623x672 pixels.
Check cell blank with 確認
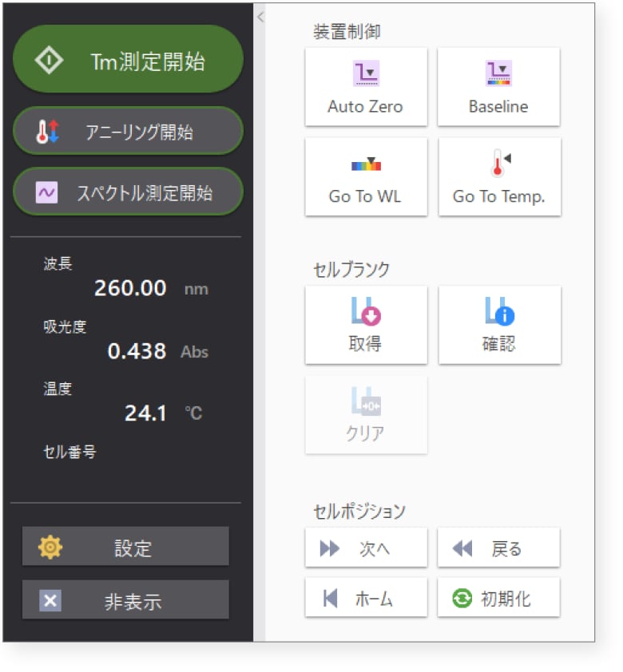(499, 325)
